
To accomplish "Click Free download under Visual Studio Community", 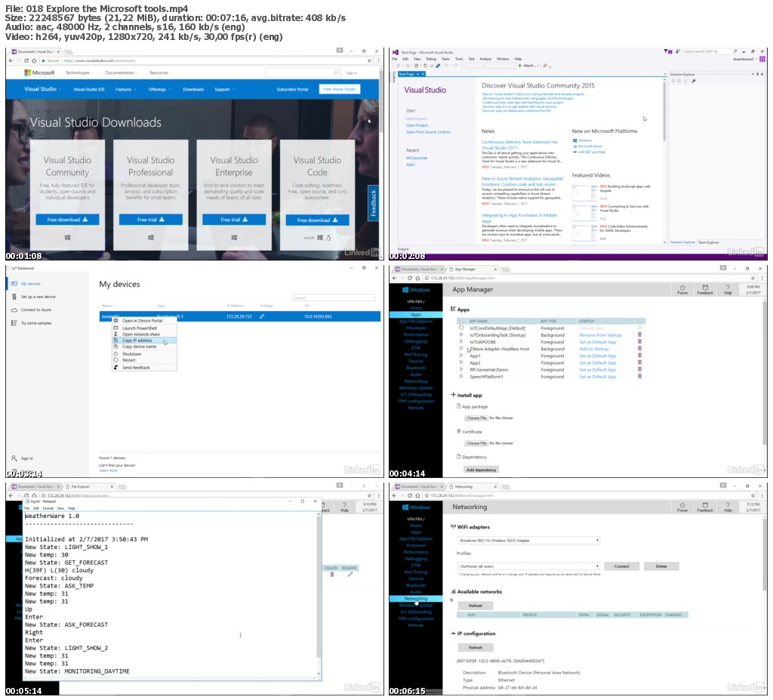I will tap(67, 220).
